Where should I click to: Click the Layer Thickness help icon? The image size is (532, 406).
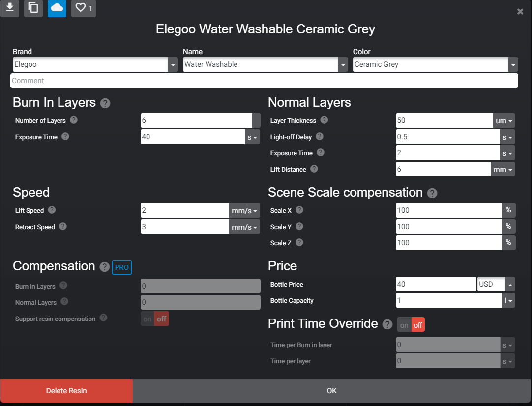(x=324, y=120)
